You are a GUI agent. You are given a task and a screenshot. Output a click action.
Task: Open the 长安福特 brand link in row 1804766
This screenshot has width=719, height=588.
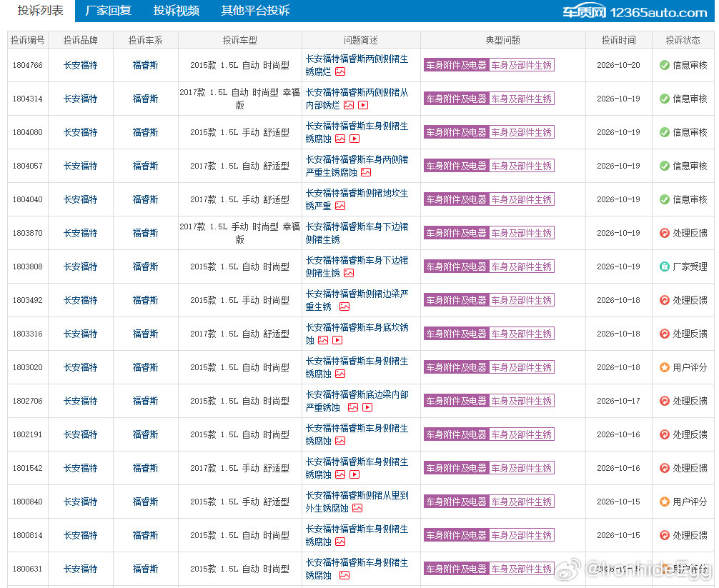point(81,65)
